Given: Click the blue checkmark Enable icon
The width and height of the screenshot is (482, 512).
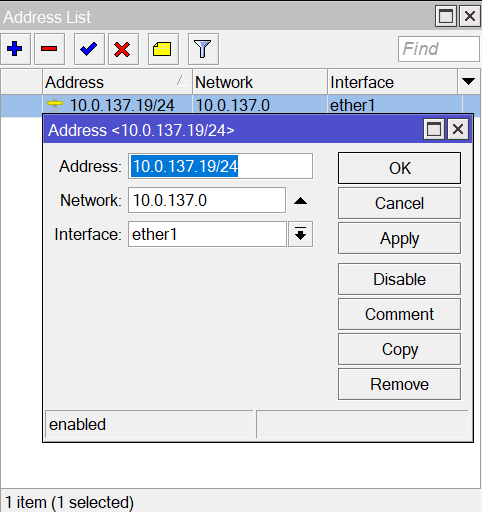Looking at the screenshot, I should point(89,49).
